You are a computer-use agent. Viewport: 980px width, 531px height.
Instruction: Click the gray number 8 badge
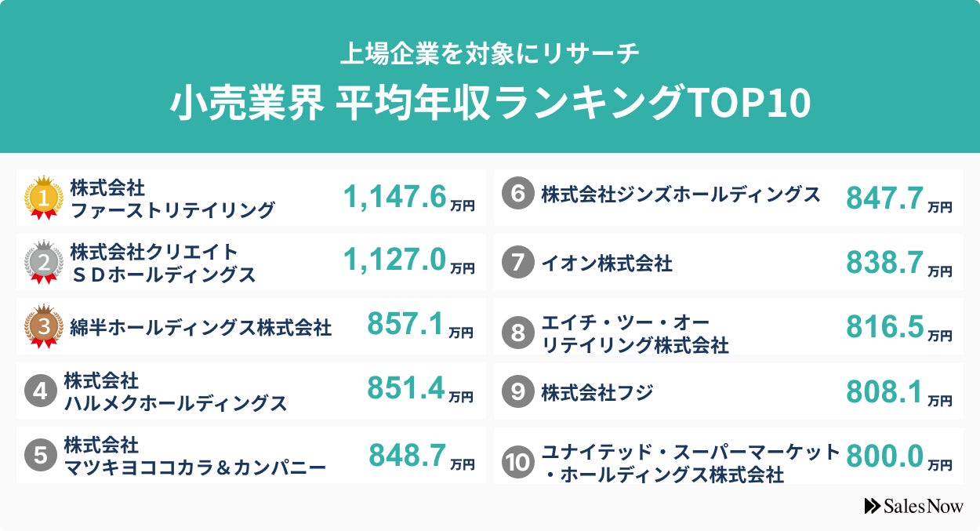517,333
